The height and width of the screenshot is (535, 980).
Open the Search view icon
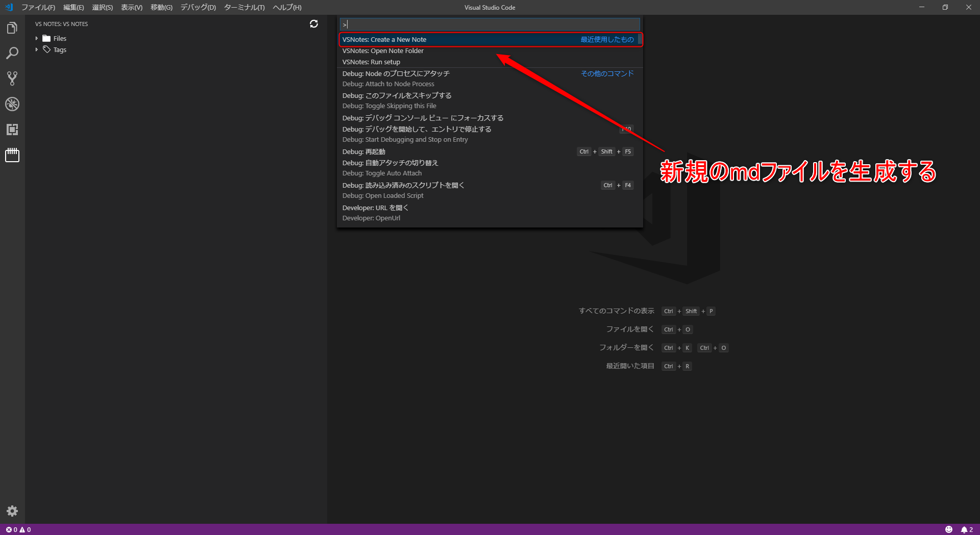[x=12, y=53]
